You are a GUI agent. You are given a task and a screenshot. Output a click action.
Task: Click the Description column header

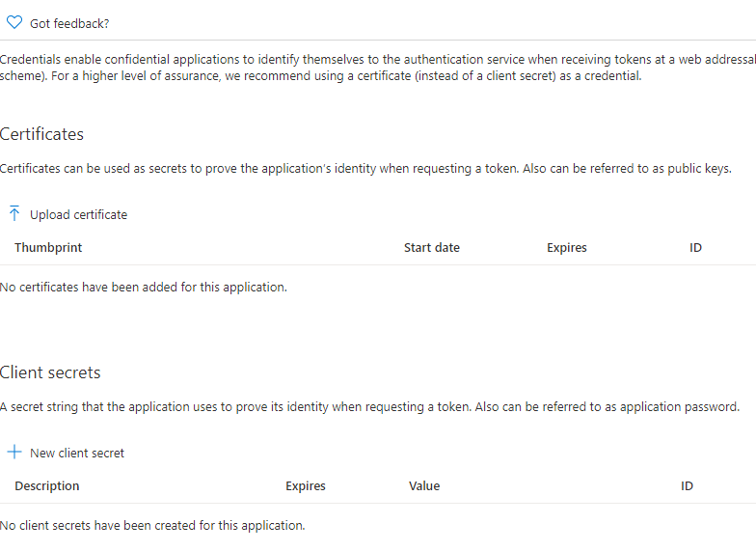click(46, 486)
